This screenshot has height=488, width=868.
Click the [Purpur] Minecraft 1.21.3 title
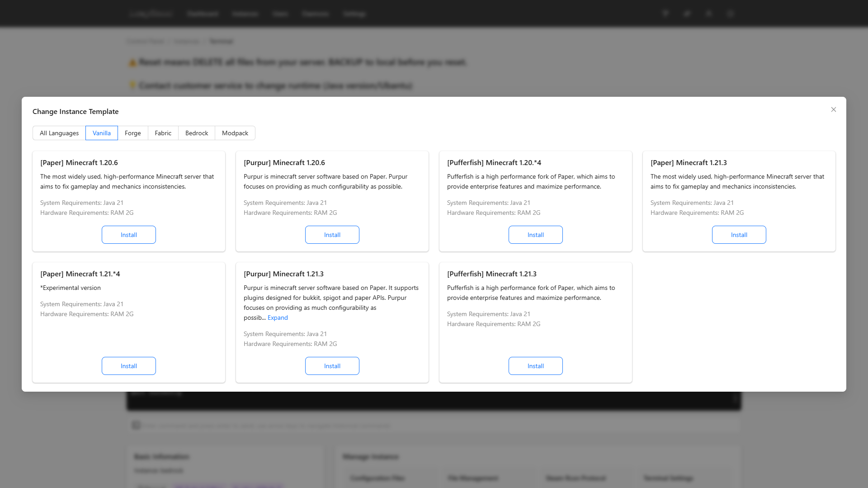(283, 274)
